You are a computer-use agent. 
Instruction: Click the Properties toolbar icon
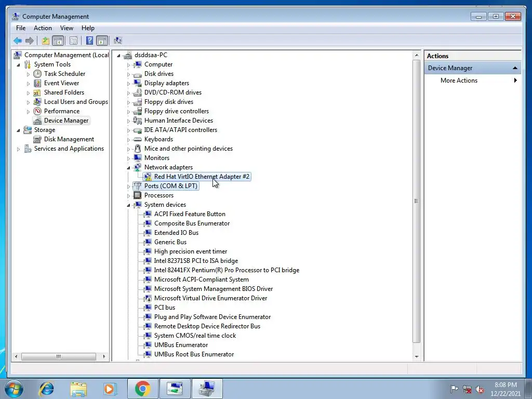[x=73, y=41]
